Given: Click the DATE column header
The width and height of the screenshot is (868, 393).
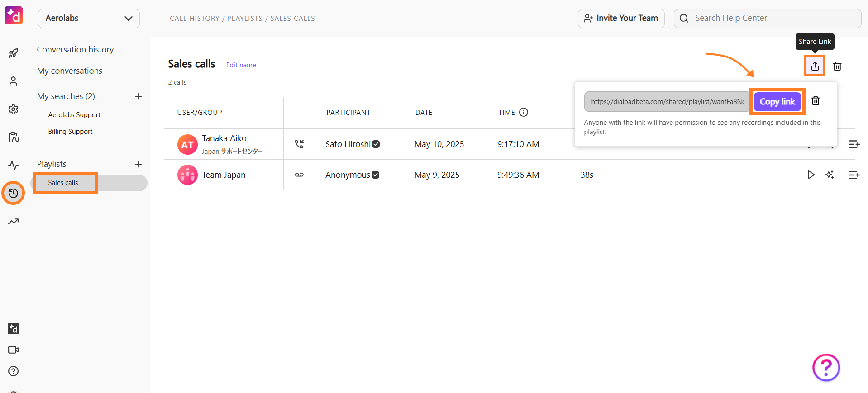Looking at the screenshot, I should tap(424, 113).
